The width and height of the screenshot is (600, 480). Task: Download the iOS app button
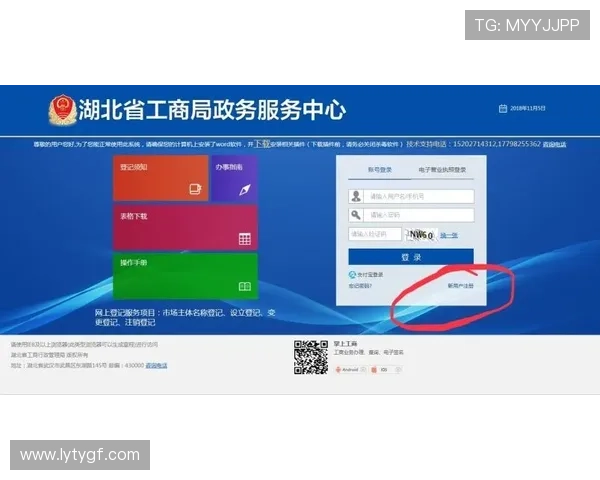click(x=386, y=370)
